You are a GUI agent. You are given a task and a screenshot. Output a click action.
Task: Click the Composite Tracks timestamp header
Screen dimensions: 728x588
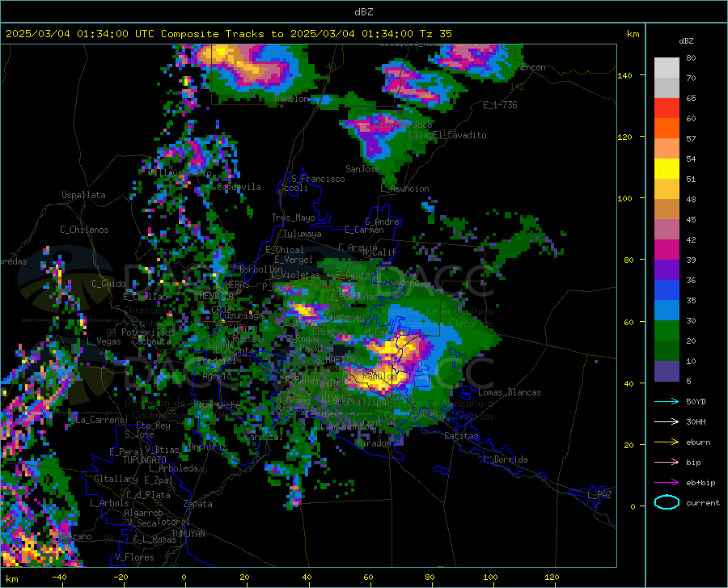point(228,34)
